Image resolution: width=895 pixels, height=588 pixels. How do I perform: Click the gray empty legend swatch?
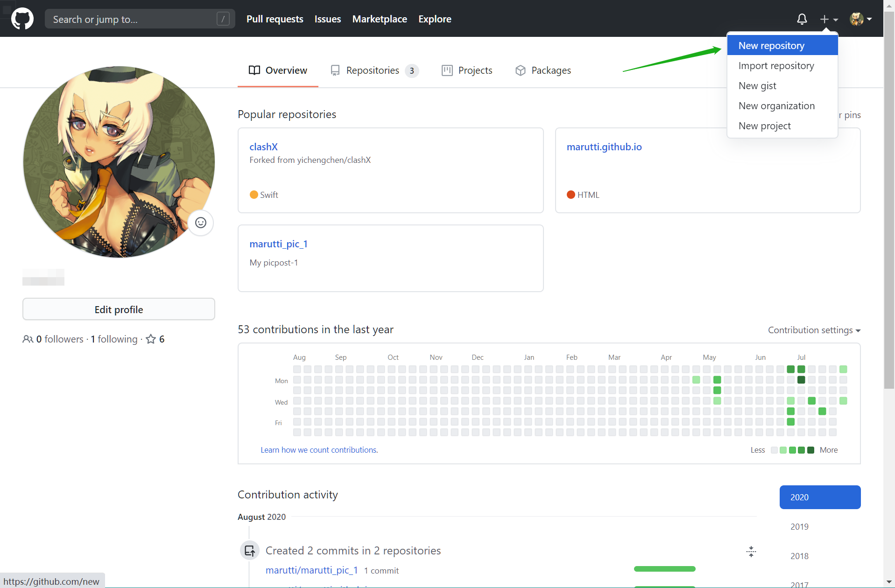pyautogui.click(x=774, y=450)
